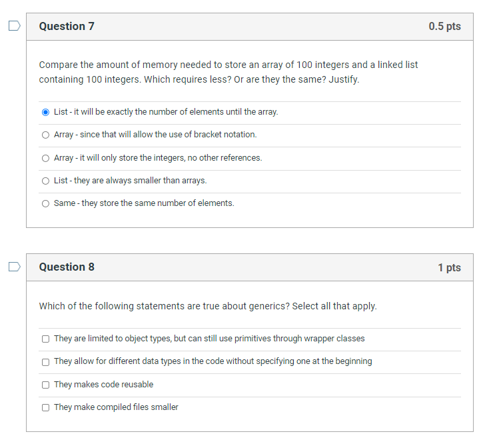The image size is (481, 448).
Task: Pick 'List - they are always smaller than arrays'
Action: click(x=45, y=181)
